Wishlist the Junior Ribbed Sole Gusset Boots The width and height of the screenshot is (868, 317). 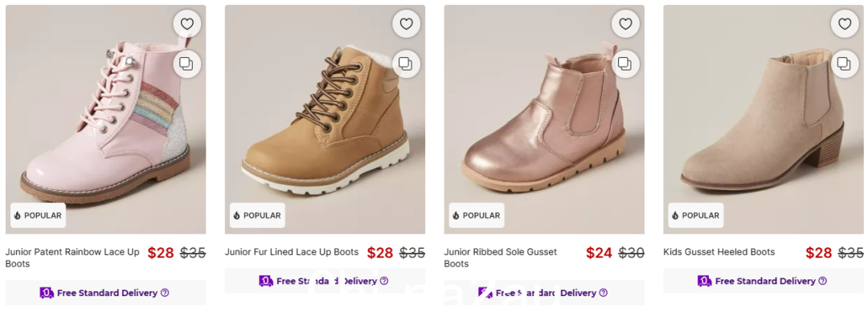pos(625,24)
